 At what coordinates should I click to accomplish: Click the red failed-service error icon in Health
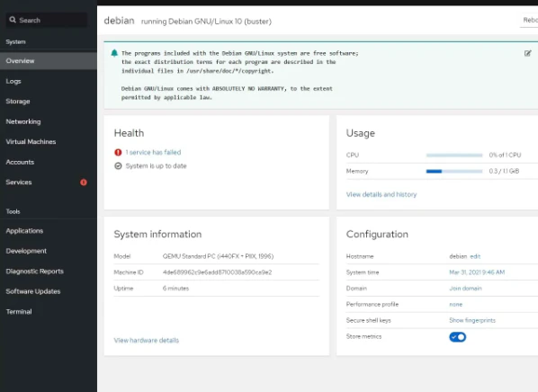click(118, 152)
